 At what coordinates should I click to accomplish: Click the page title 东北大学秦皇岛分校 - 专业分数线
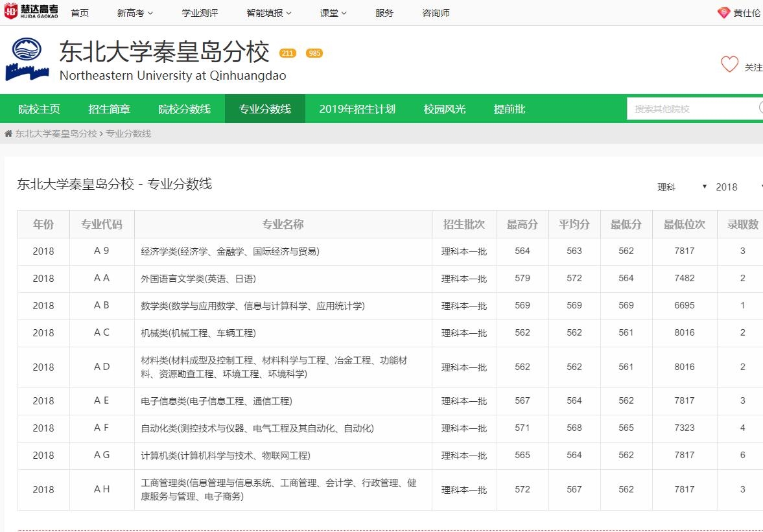tap(114, 184)
